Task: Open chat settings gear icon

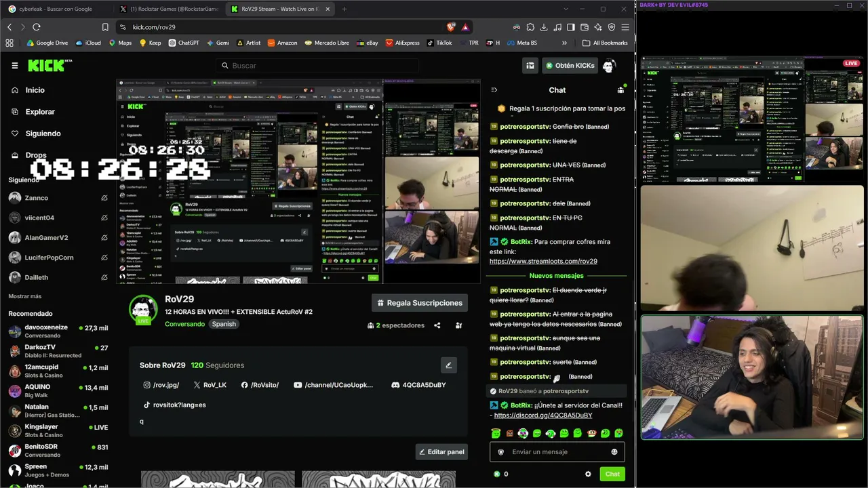Action: point(588,474)
